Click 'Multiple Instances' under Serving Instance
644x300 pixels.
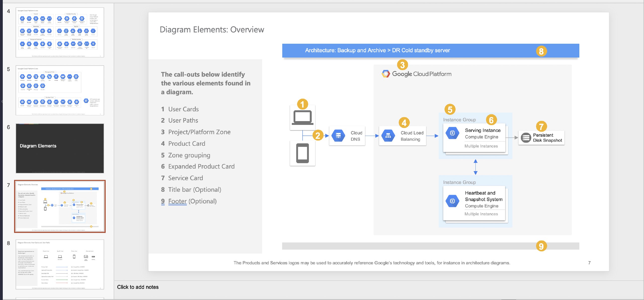click(481, 146)
